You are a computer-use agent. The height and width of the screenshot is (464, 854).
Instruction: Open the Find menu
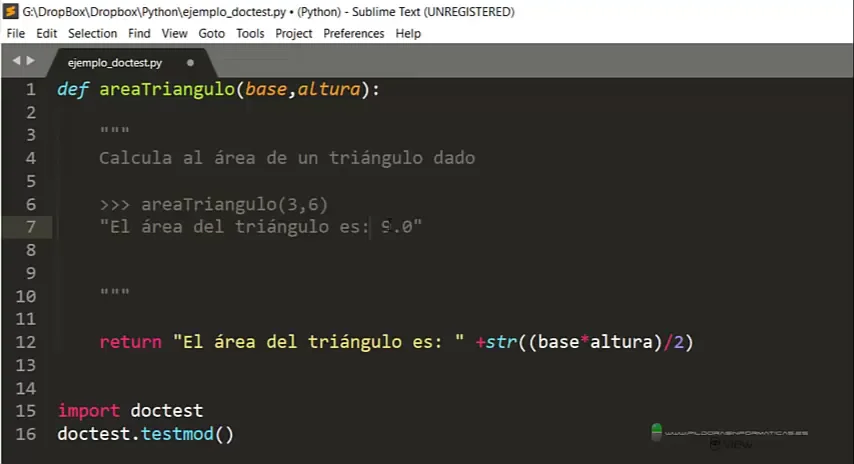click(139, 33)
